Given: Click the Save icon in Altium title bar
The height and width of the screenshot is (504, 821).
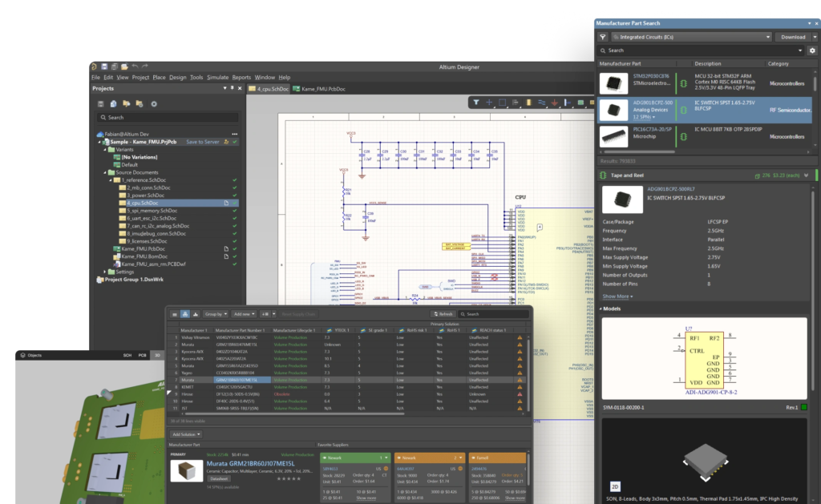Looking at the screenshot, I should point(104,67).
